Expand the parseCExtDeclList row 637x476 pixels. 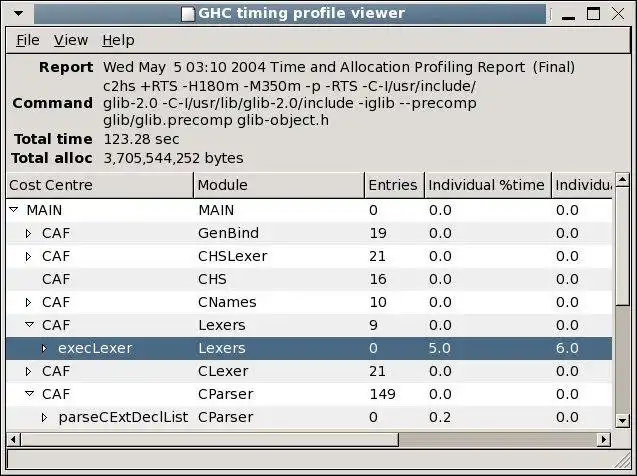(44, 417)
